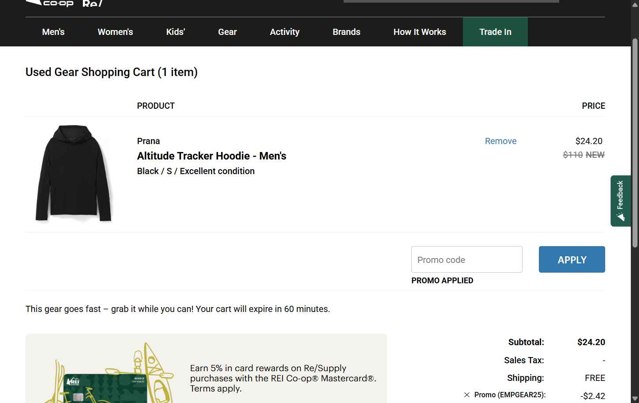Click the page's vertical scrollbar
639x403 pixels.
[x=635, y=200]
